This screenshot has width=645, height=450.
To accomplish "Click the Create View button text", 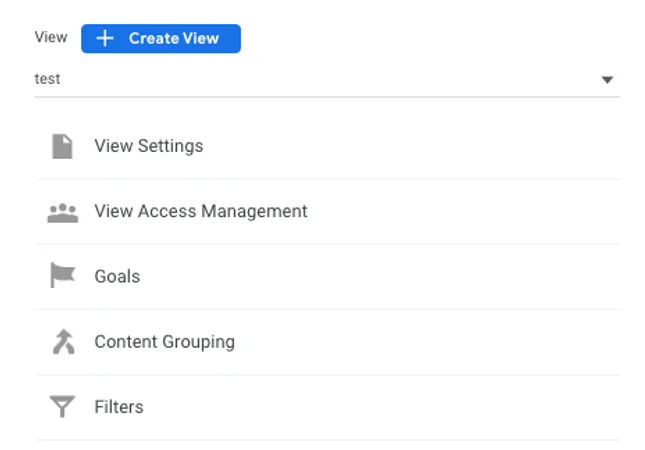I will (x=174, y=38).
